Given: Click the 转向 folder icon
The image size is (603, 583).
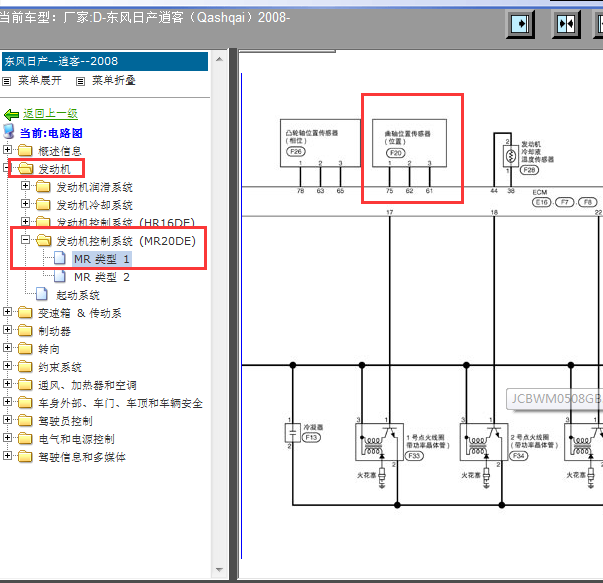Looking at the screenshot, I should [25, 348].
